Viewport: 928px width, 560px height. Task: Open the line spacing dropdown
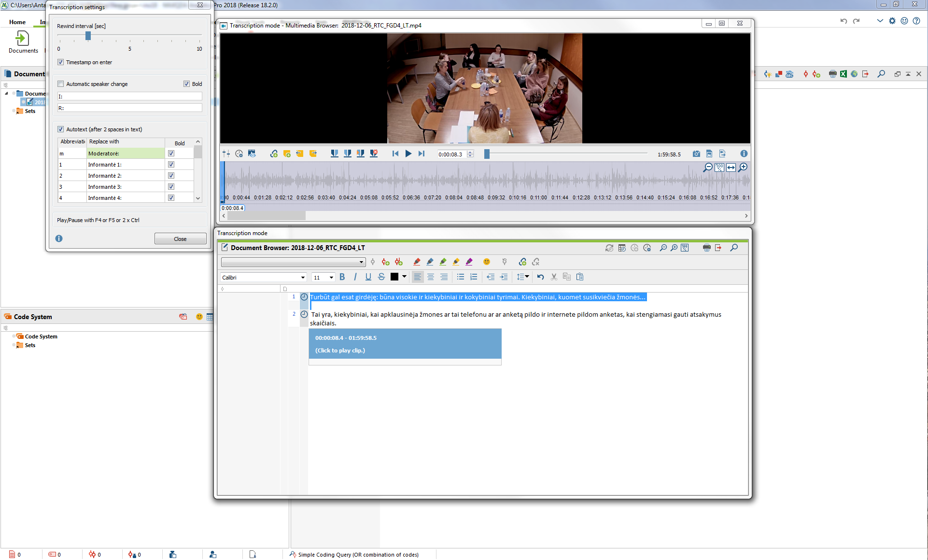pos(523,277)
